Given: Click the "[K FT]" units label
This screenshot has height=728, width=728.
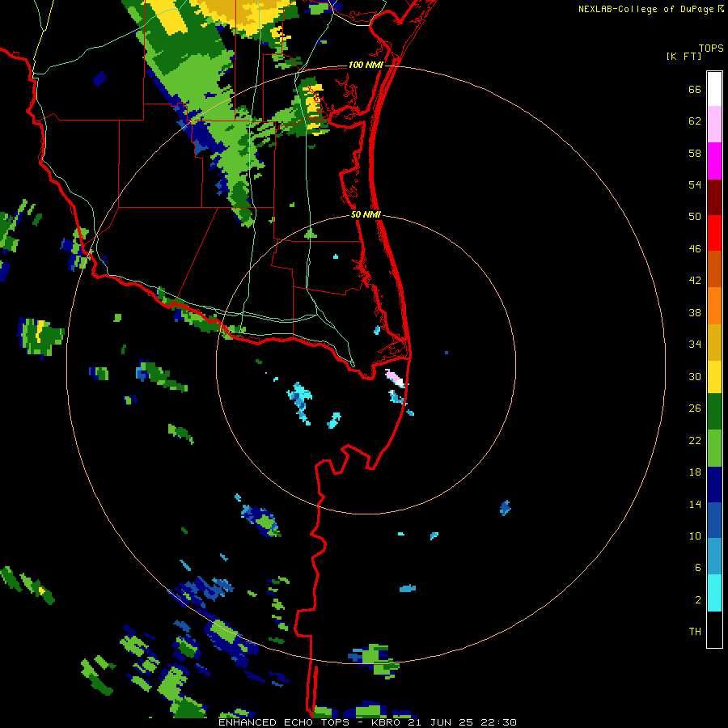Looking at the screenshot, I should [684, 56].
